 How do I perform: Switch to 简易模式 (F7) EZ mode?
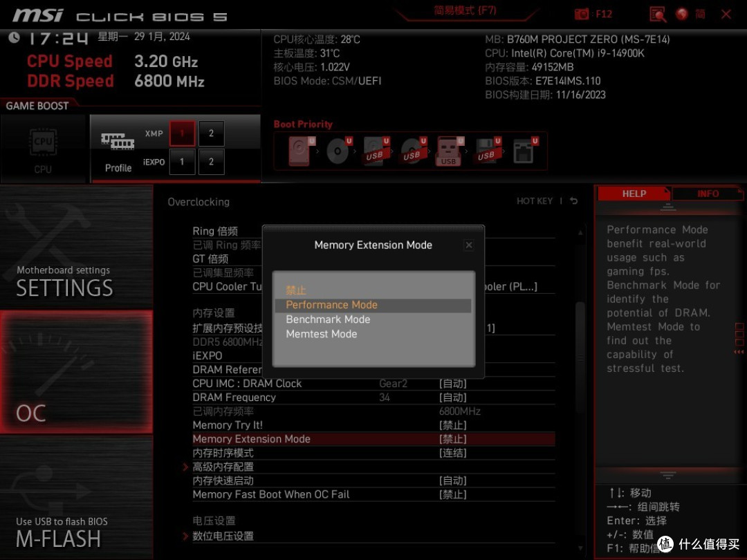pyautogui.click(x=465, y=10)
